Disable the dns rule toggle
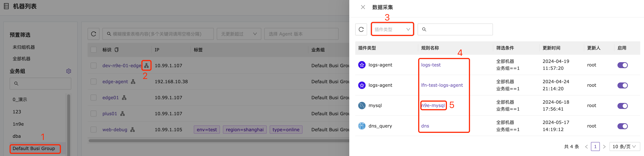This screenshot has height=156, width=644. [622, 126]
